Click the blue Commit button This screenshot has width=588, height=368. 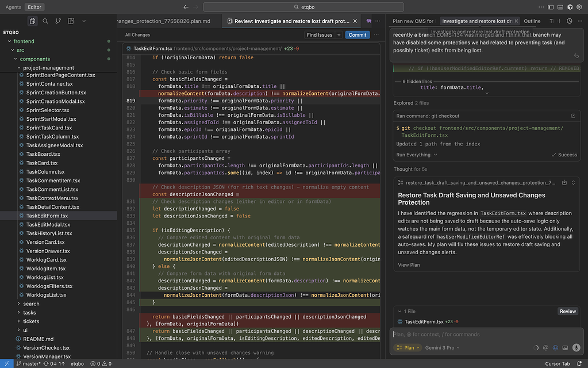point(358,35)
